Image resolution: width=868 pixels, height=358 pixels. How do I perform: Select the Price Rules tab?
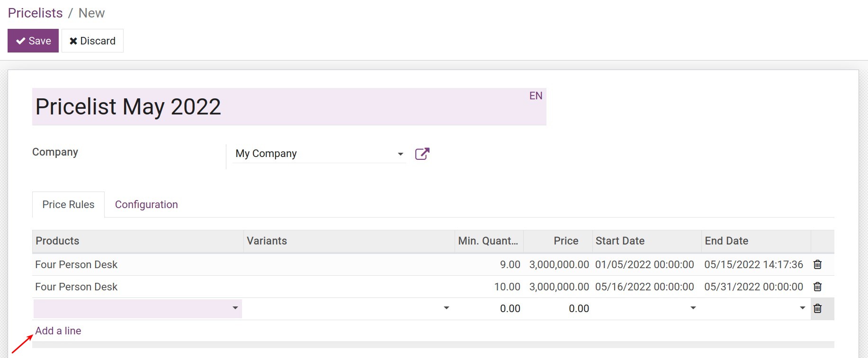coord(68,204)
